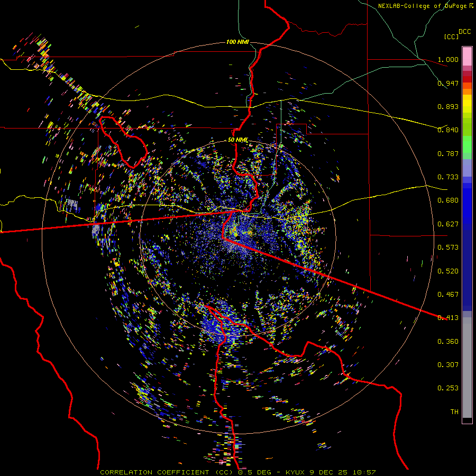
Task: Click the 0.520 legend value
Action: pyautogui.click(x=448, y=271)
